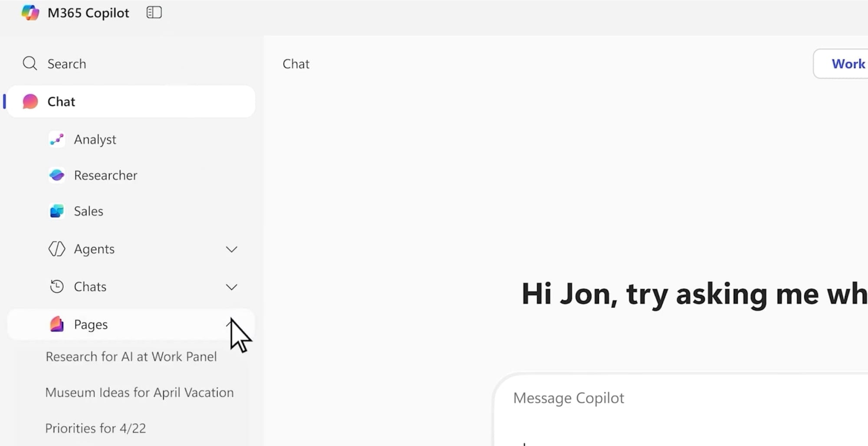This screenshot has height=446, width=868.
Task: Click the Search magnifier icon
Action: click(x=30, y=63)
